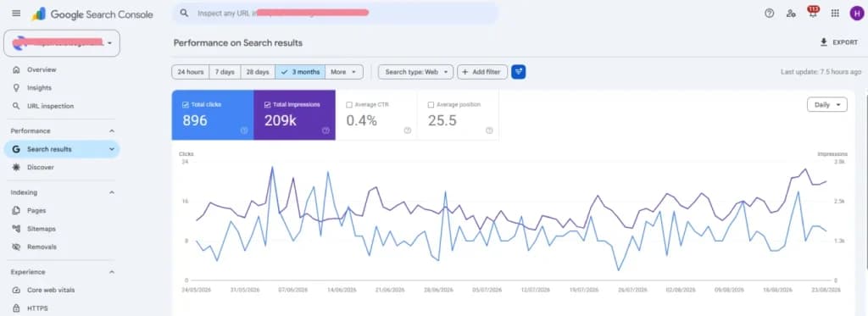The height and width of the screenshot is (316, 868).
Task: Open the purple H account avatar
Action: tap(856, 14)
